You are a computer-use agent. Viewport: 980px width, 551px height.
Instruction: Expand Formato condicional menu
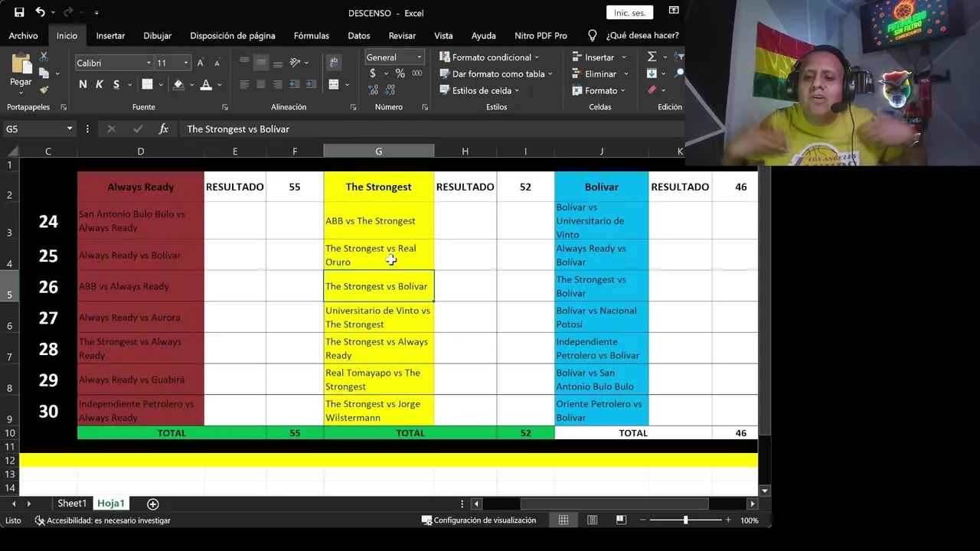point(488,57)
